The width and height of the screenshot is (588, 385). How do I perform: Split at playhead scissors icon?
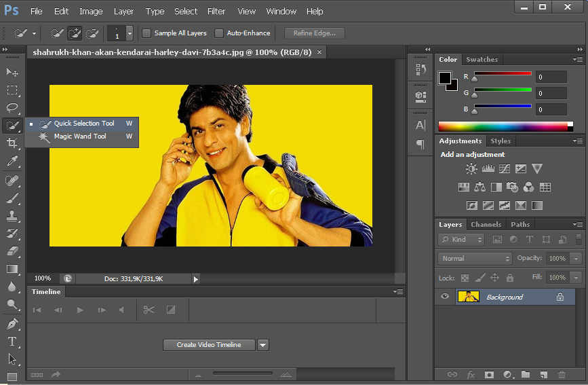[x=149, y=310]
